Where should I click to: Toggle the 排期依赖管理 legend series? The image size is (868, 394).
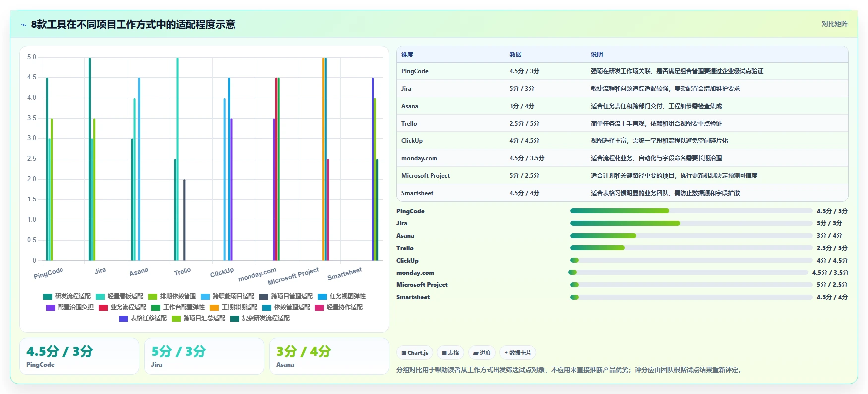pos(172,296)
